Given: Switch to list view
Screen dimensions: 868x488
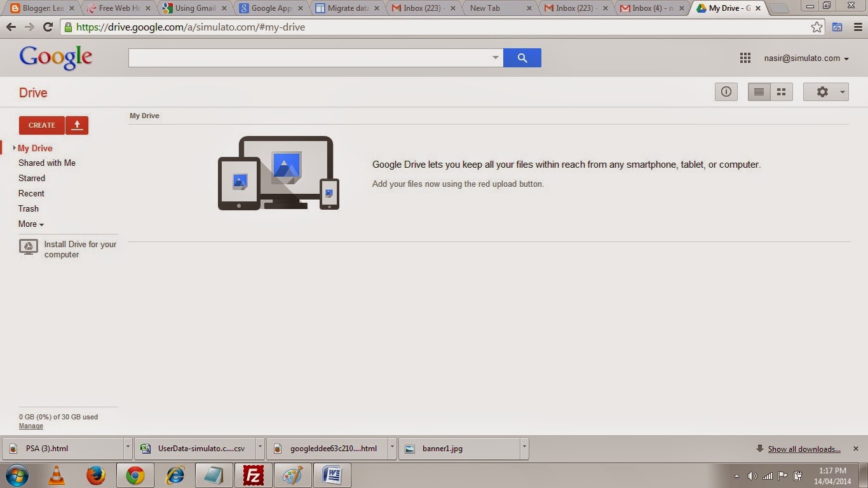Looking at the screenshot, I should click(759, 92).
